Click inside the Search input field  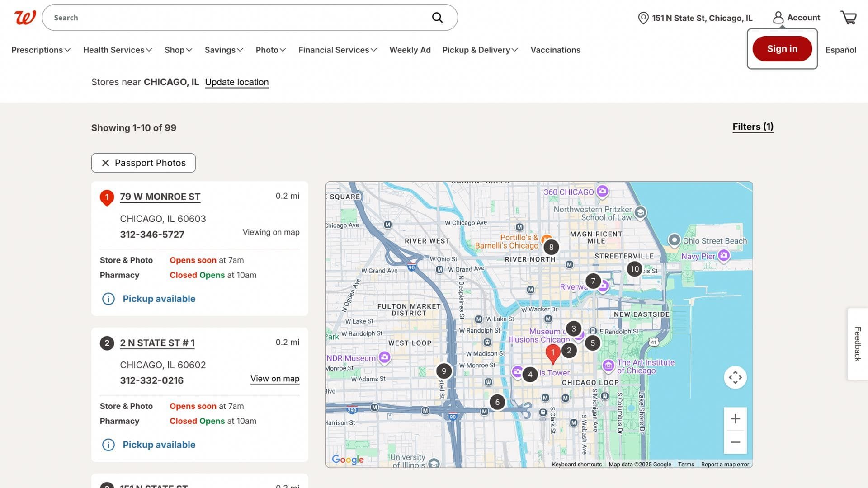click(x=235, y=18)
